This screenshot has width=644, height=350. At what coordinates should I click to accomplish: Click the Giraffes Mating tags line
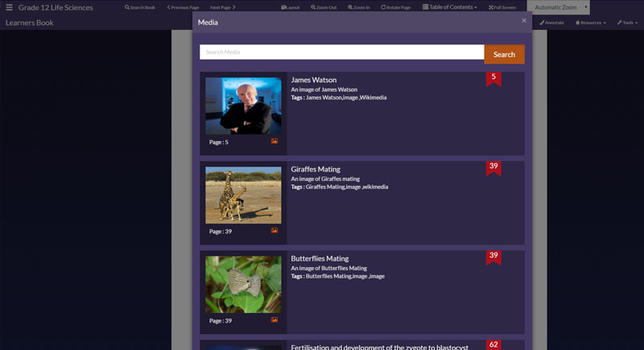pos(339,187)
